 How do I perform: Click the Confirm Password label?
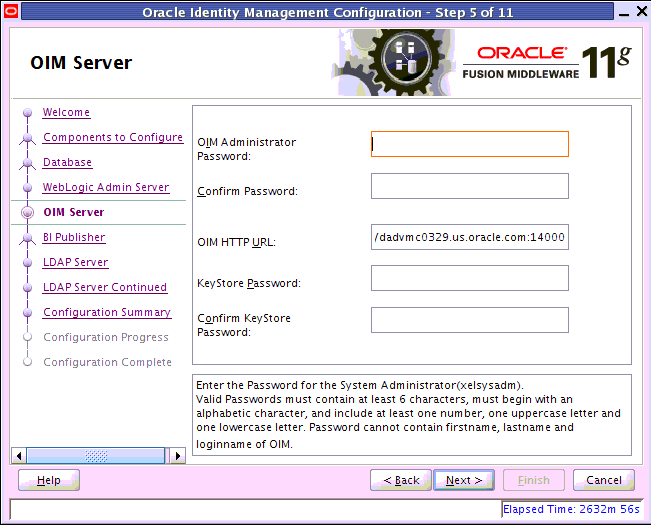[247, 191]
